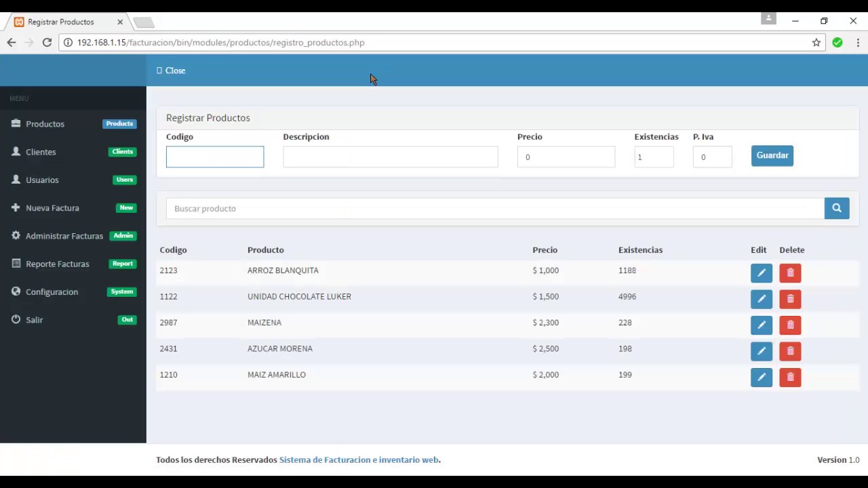Click the $ 2,300 price cell
The image size is (868, 488).
coord(546,323)
